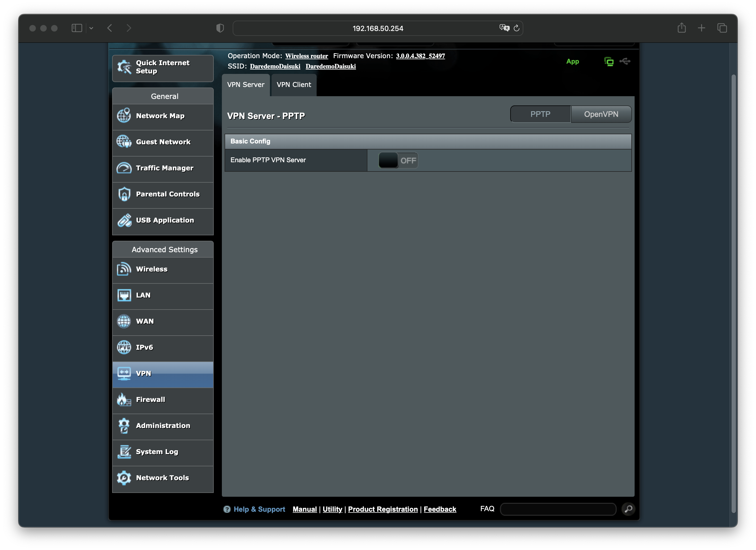Click the Product Registration link
This screenshot has height=550, width=756.
tap(382, 509)
